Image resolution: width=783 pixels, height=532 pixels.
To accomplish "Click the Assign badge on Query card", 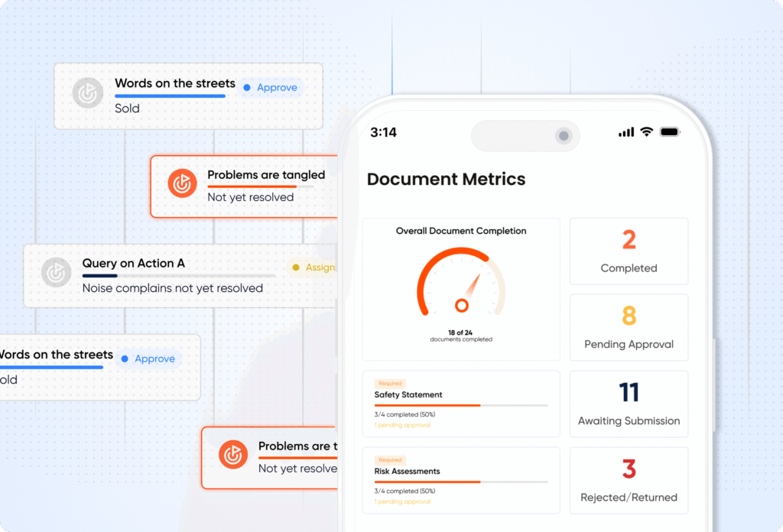I will 314,268.
